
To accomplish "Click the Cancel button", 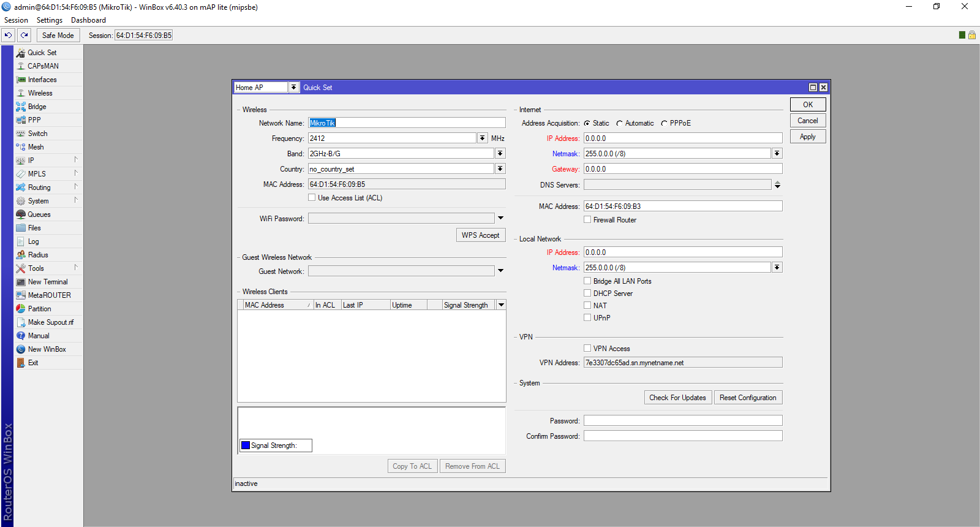I will (808, 121).
